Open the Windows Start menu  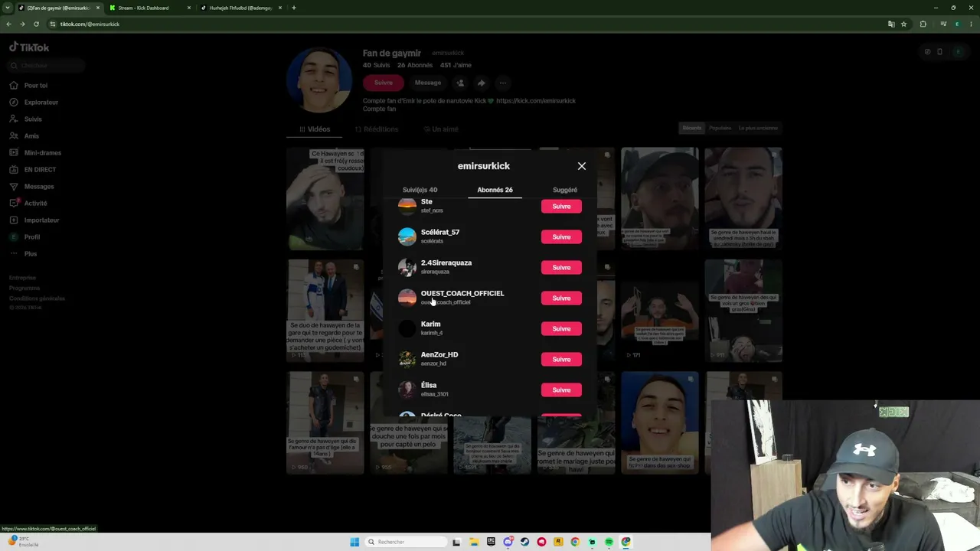click(354, 542)
